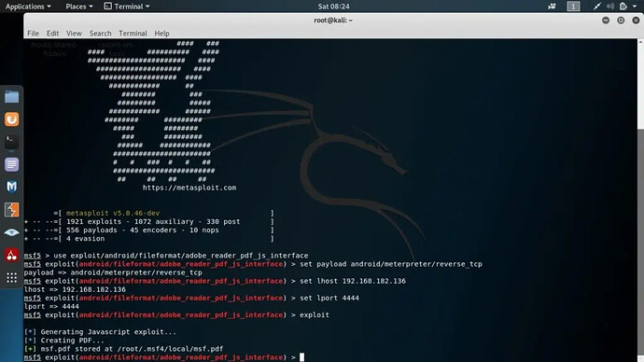The width and height of the screenshot is (644, 362).
Task: Open the Terminal app menu in top bar
Action: tap(127, 7)
